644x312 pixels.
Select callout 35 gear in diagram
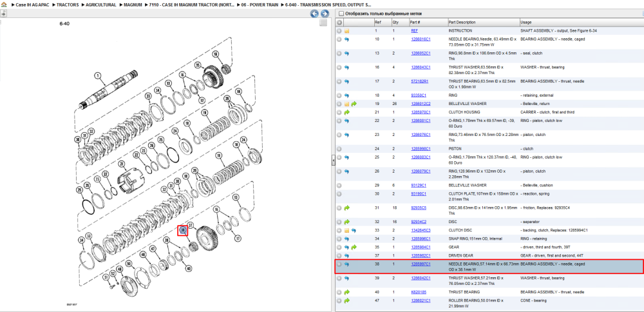198,65
